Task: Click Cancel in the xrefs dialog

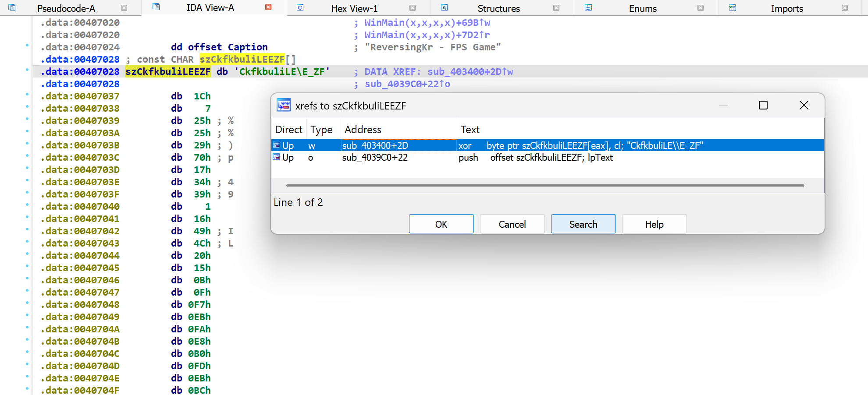Action: (x=512, y=224)
